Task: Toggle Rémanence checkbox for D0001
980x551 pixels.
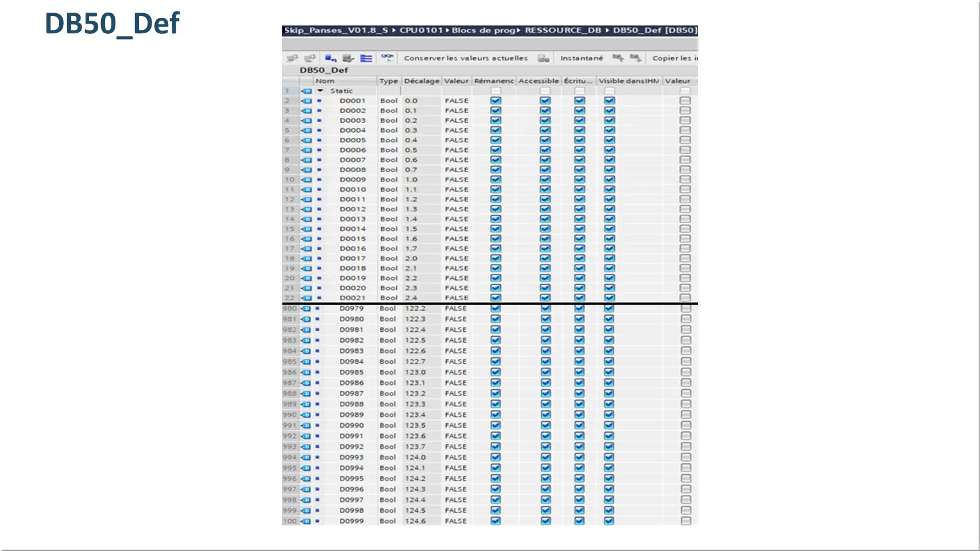Action: coord(496,100)
